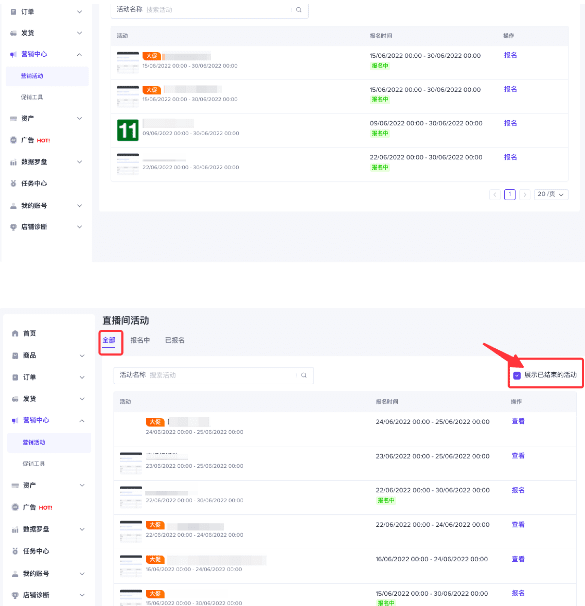The width and height of the screenshot is (585, 606).
Task: Go to the next page with pagination arrow
Action: (x=524, y=194)
